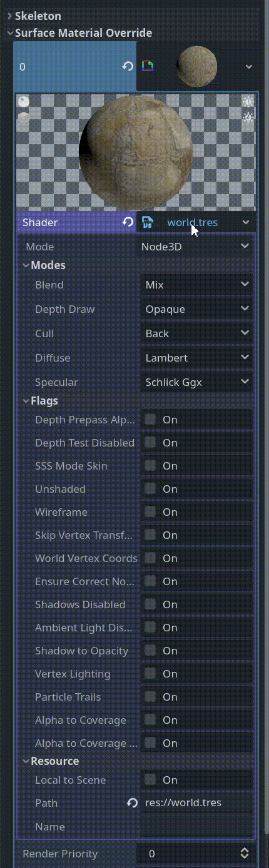Screen dimensions: 269x868
Task: Click the ShaderMaterial icon beside slot 0
Action: point(147,66)
